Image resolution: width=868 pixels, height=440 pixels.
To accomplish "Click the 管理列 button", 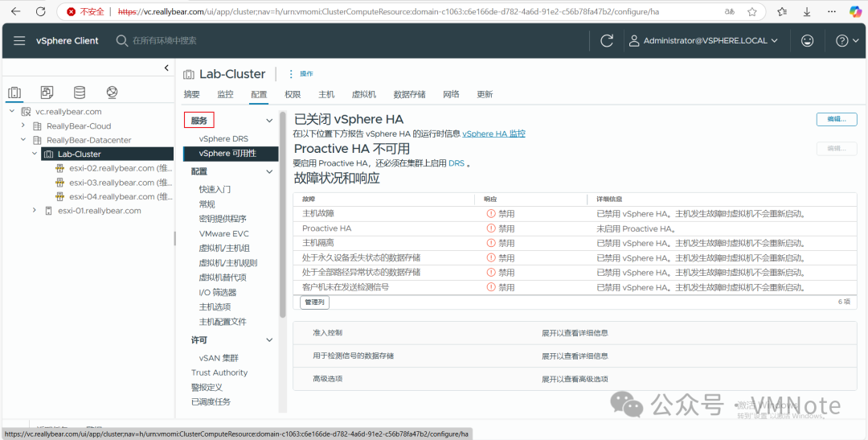I will tap(314, 302).
